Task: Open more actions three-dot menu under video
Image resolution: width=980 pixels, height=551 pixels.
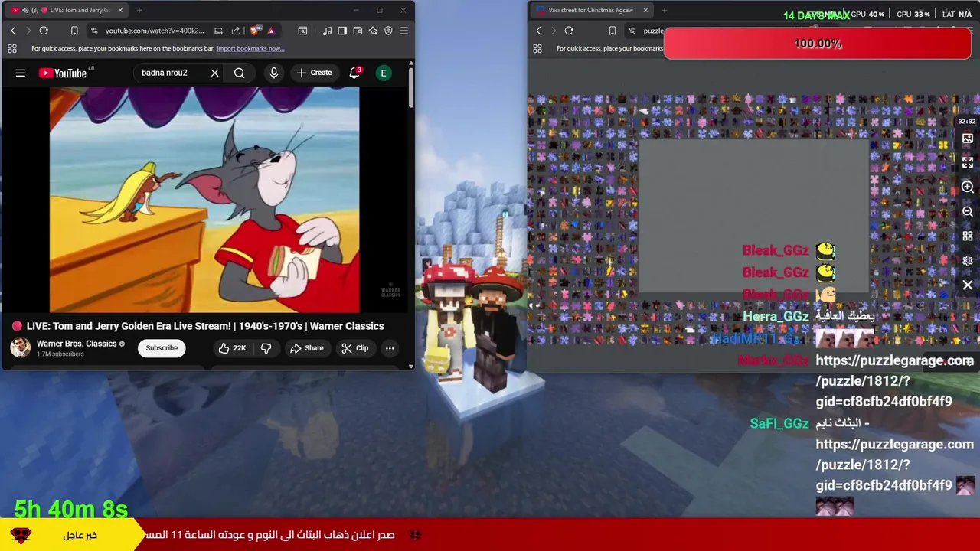Action: tap(390, 348)
